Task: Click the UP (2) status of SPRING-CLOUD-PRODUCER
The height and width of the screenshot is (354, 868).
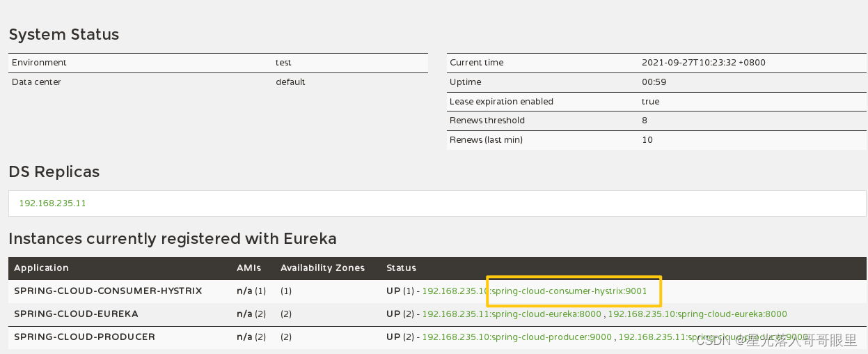Action: click(x=400, y=337)
